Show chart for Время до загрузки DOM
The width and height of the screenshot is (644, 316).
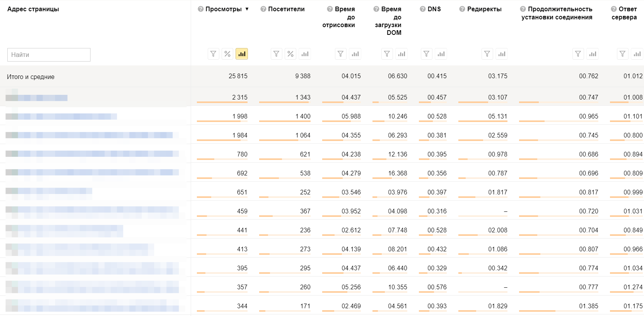tap(401, 54)
